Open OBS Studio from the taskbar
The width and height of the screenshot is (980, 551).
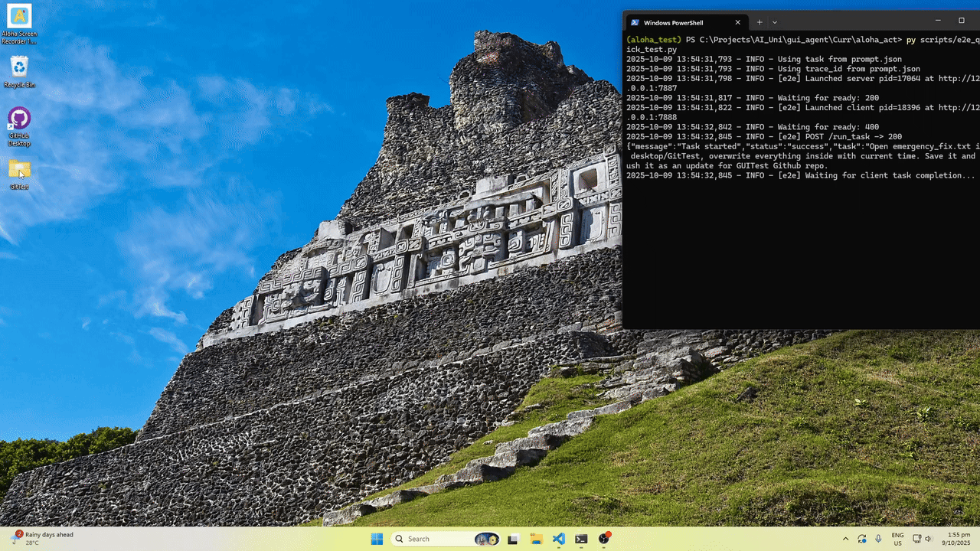[x=604, y=539]
